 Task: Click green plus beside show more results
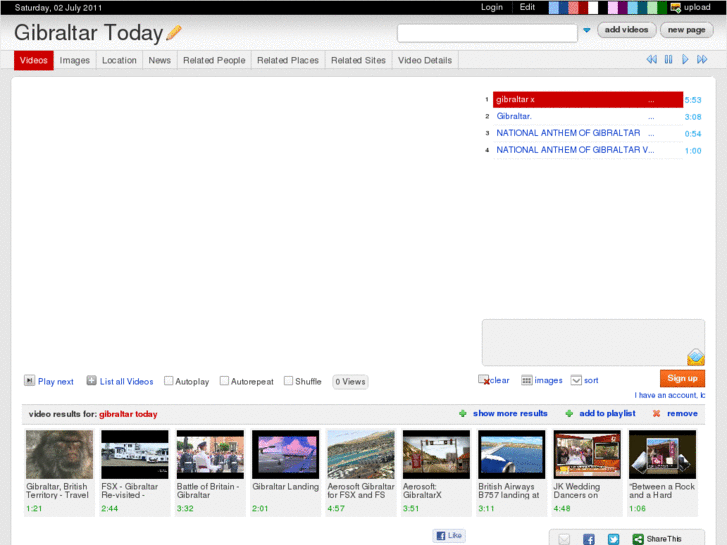[x=462, y=413]
